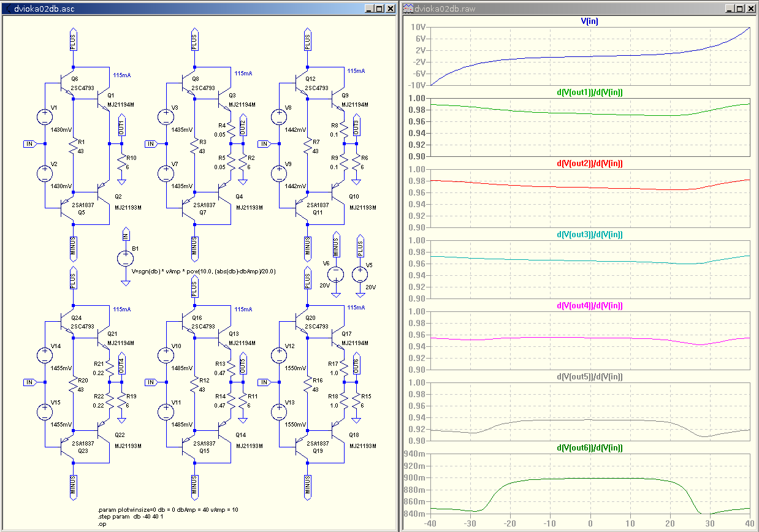This screenshot has width=759, height=532.
Task: Click the d(V(out1))/d(V(in)) trace label
Action: pyautogui.click(x=589, y=93)
